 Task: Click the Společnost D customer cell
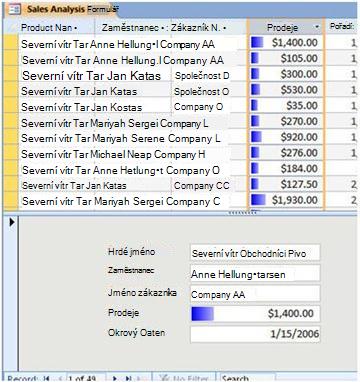click(202, 76)
